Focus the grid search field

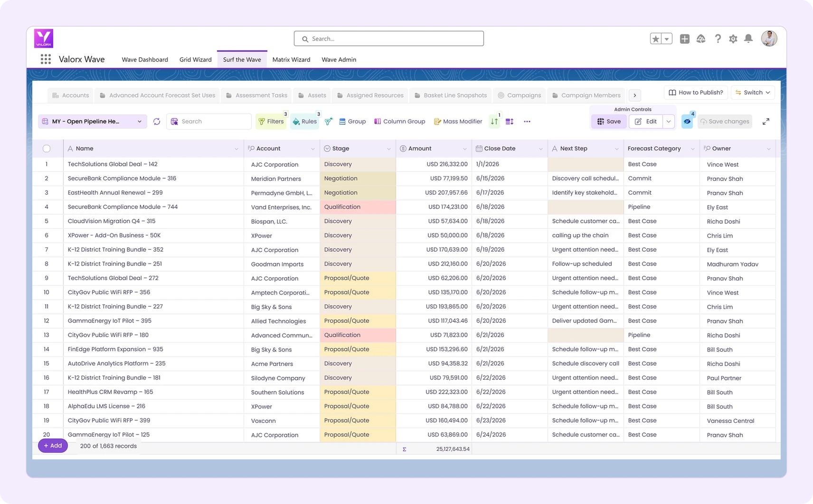[x=209, y=121]
